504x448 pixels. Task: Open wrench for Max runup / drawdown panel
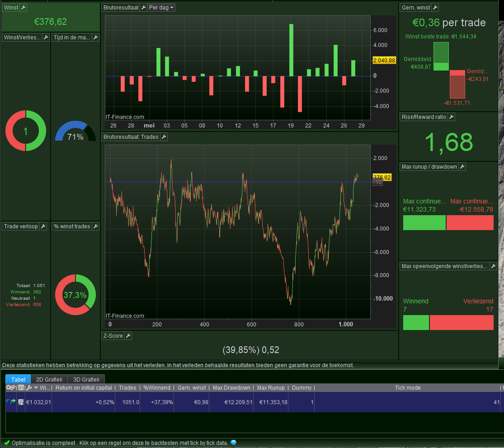tap(462, 166)
